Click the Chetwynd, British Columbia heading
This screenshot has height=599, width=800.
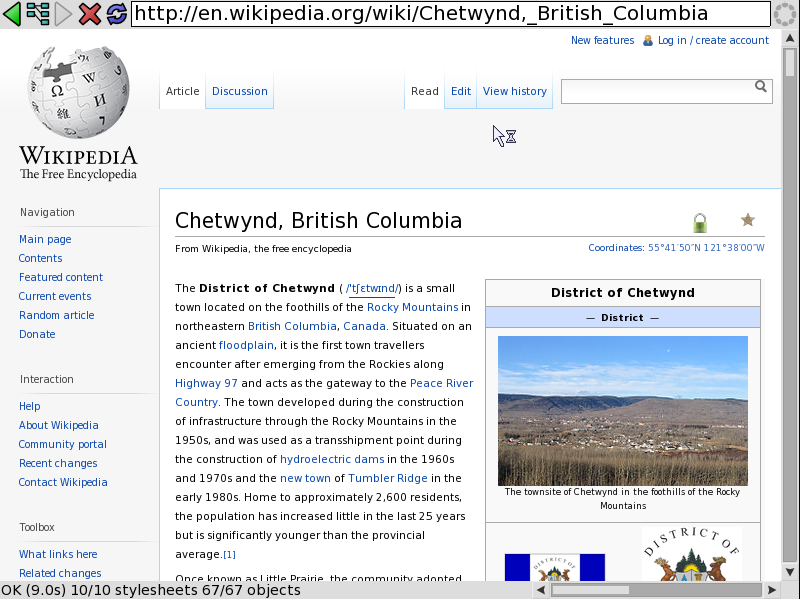point(318,221)
